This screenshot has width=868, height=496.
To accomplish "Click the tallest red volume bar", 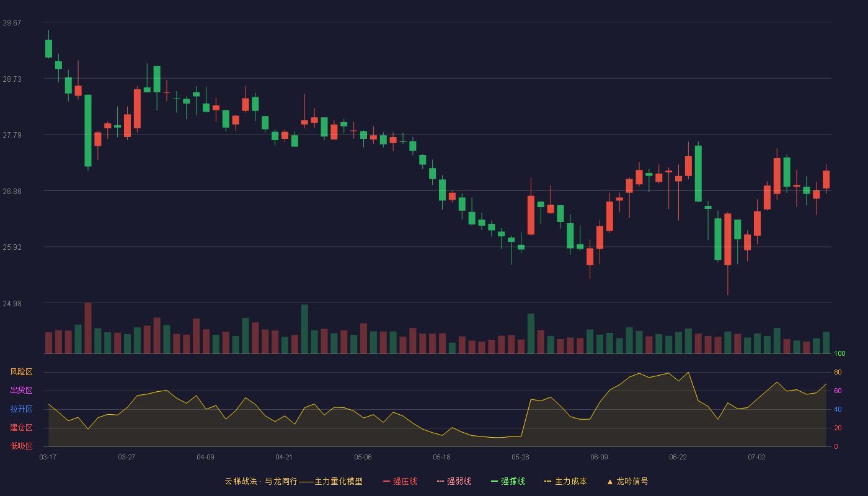I will coord(88,328).
